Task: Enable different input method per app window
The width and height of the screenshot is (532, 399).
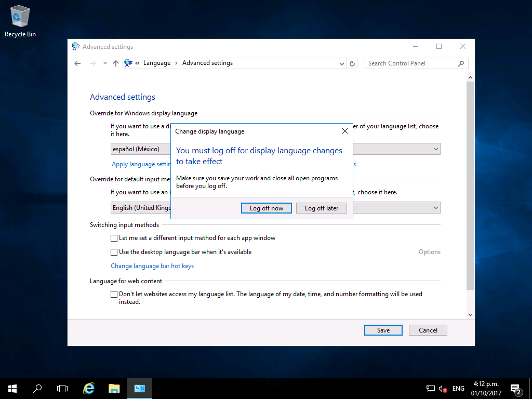Action: pyautogui.click(x=114, y=238)
